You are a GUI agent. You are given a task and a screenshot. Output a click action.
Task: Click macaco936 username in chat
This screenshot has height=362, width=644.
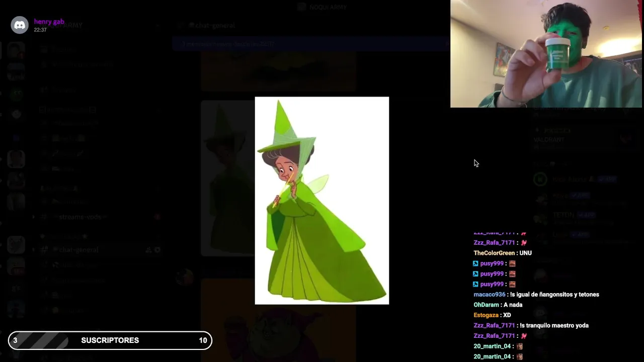489,295
